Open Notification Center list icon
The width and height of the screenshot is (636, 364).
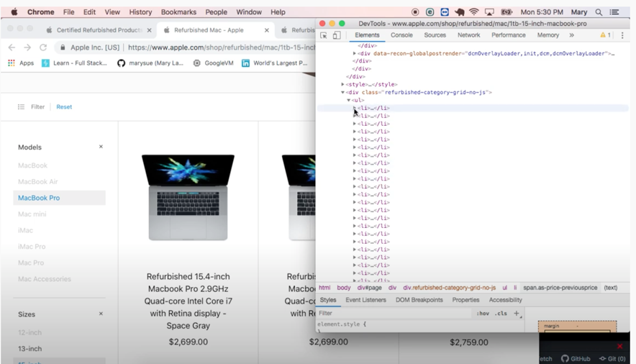coord(614,12)
